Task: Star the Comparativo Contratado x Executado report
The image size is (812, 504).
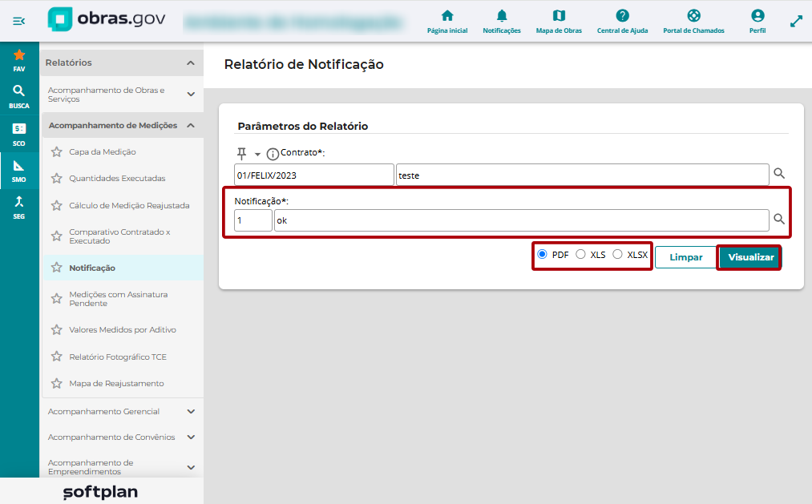Action: (56, 236)
